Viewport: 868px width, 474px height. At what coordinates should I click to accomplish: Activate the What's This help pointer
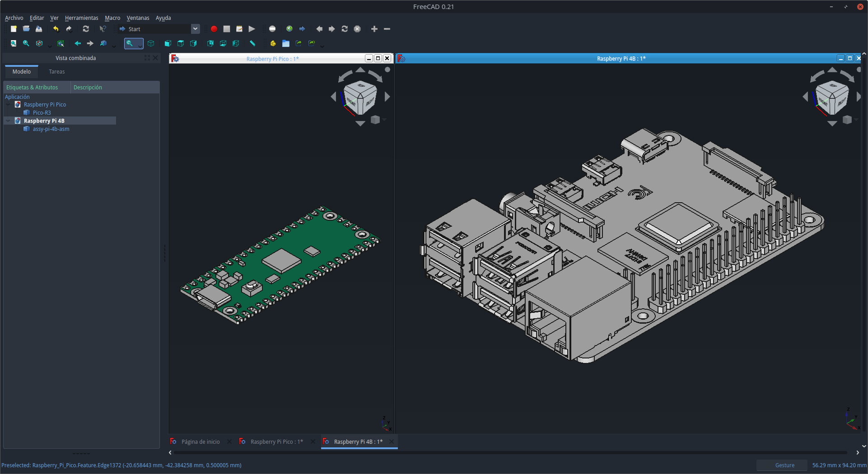pyautogui.click(x=103, y=29)
